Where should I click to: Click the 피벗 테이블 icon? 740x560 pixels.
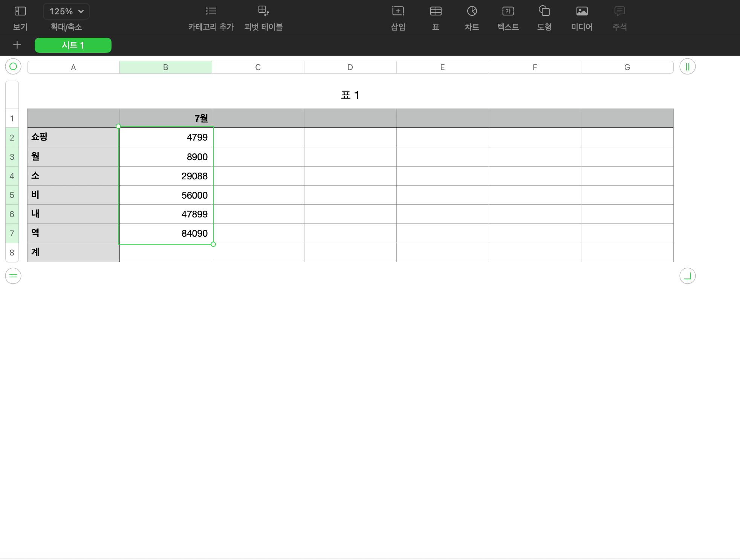(x=263, y=11)
